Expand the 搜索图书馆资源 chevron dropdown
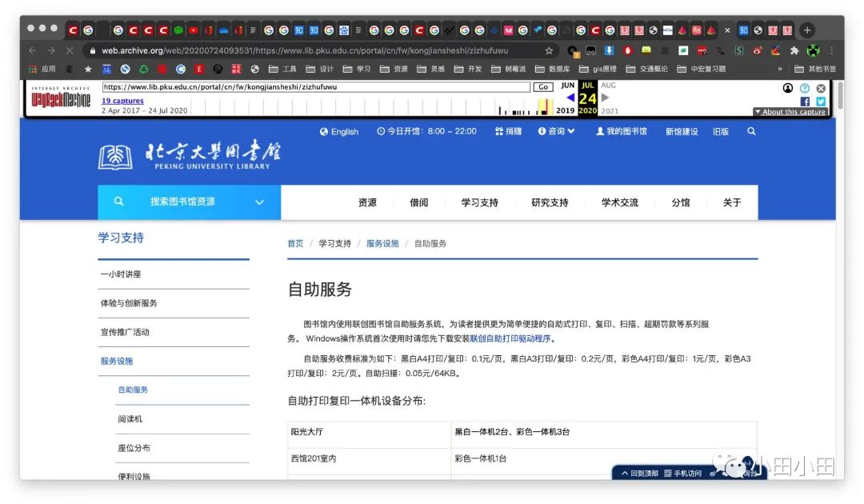Viewport: 864px width, 504px height. pyautogui.click(x=259, y=202)
